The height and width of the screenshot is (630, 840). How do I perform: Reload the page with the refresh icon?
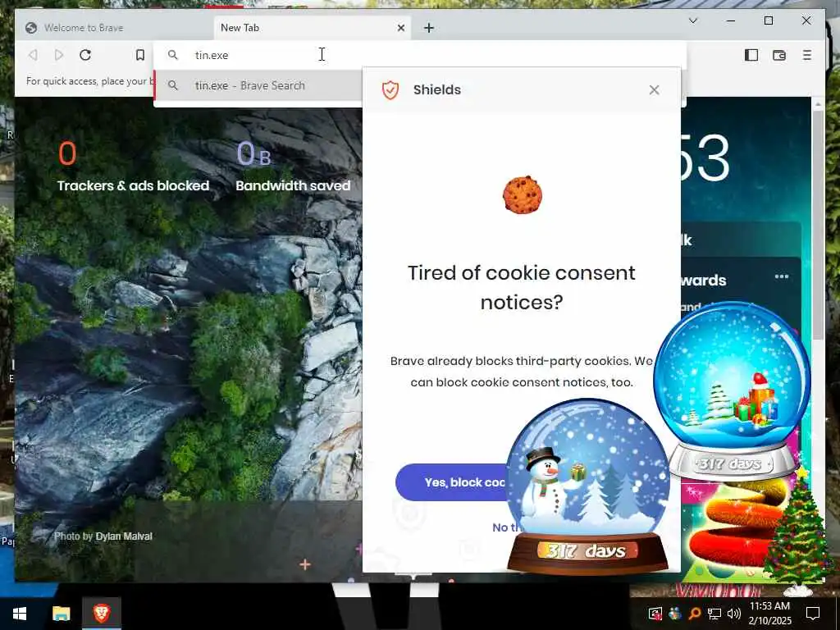tap(85, 55)
